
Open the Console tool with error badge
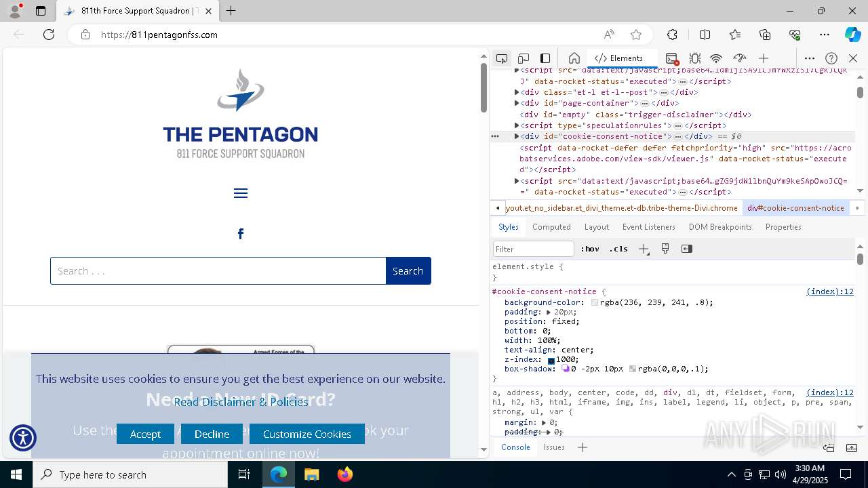point(672,58)
